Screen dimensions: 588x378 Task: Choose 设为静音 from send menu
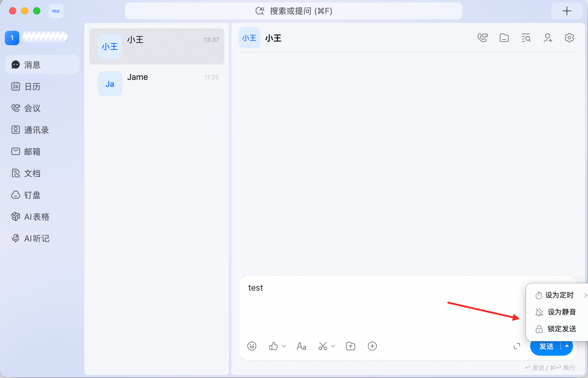point(557,312)
